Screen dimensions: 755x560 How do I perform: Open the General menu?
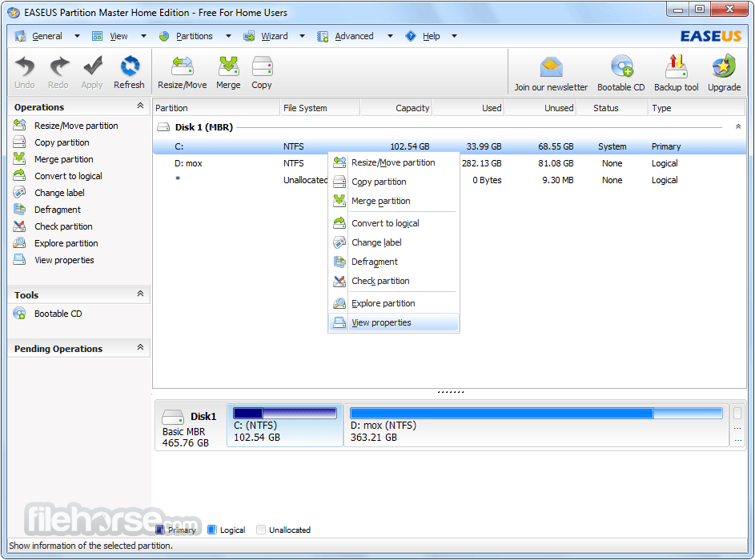[46, 36]
